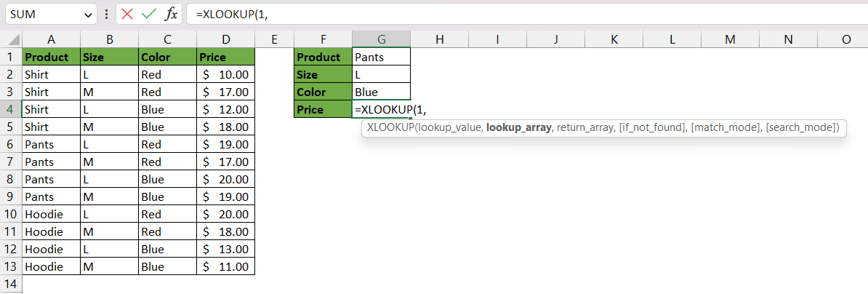Click the lookup_array argument in tooltip

[519, 128]
